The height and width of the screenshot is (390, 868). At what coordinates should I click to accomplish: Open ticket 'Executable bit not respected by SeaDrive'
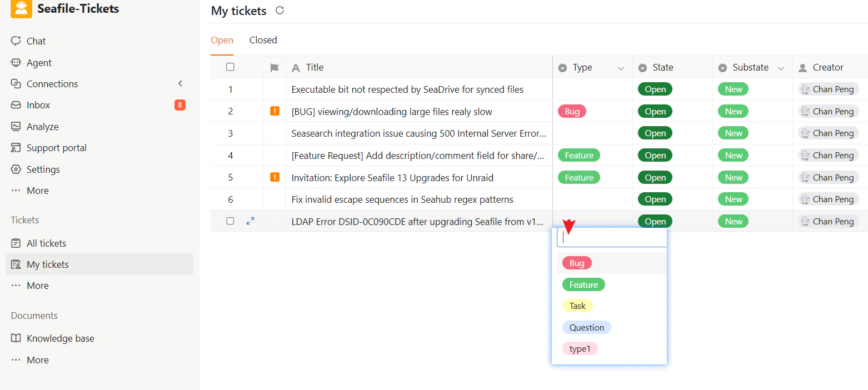407,89
